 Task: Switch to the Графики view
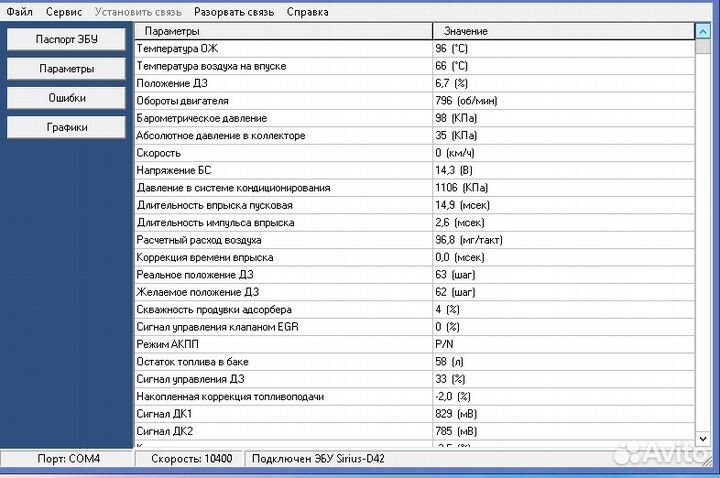(66, 127)
